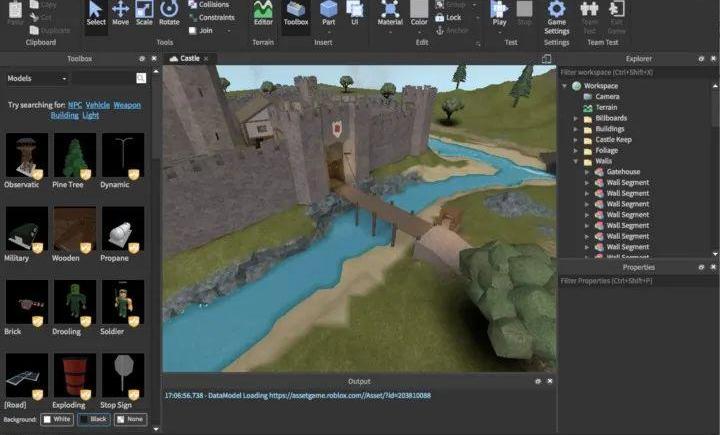
Task: Click the Toolbox icon in the Insert group
Action: click(296, 13)
